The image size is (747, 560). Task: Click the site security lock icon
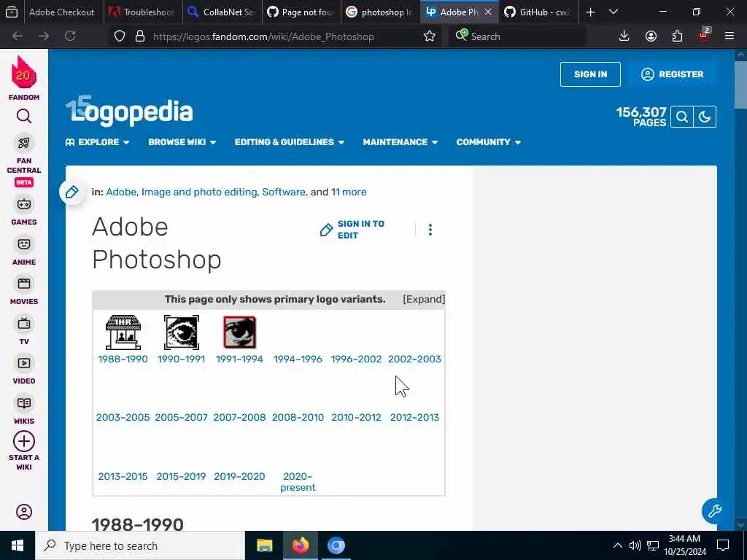(140, 36)
